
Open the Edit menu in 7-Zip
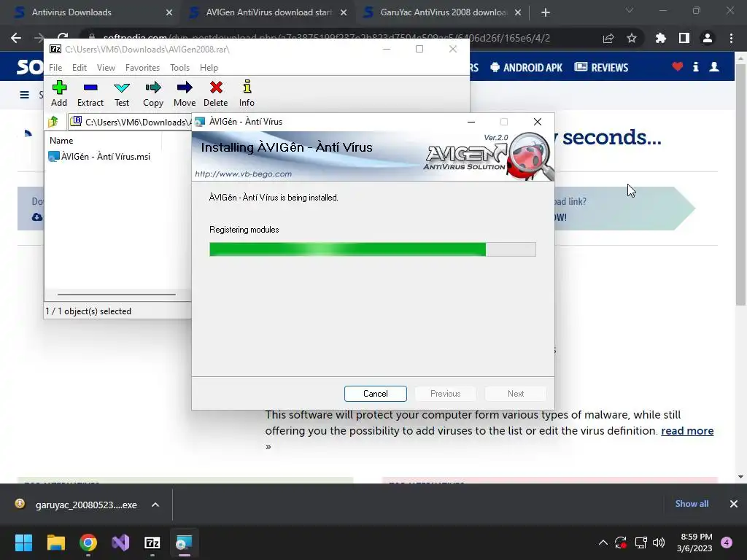[79, 68]
